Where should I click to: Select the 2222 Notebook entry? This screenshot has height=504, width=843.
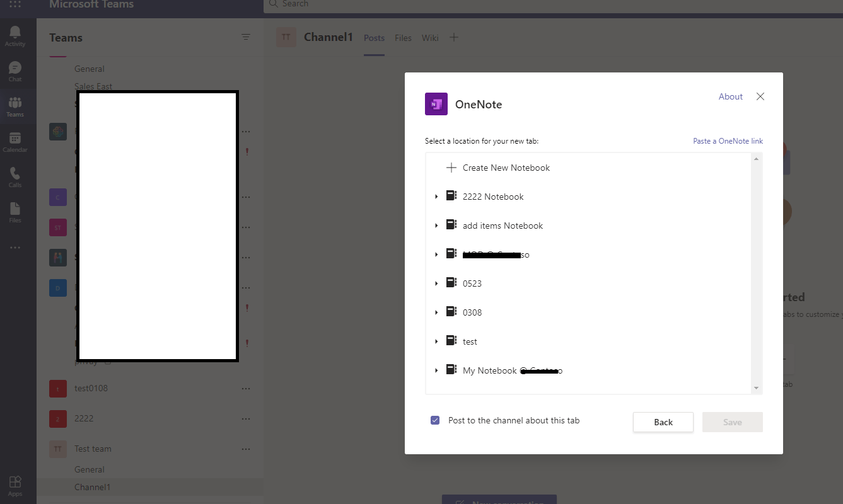pyautogui.click(x=493, y=197)
